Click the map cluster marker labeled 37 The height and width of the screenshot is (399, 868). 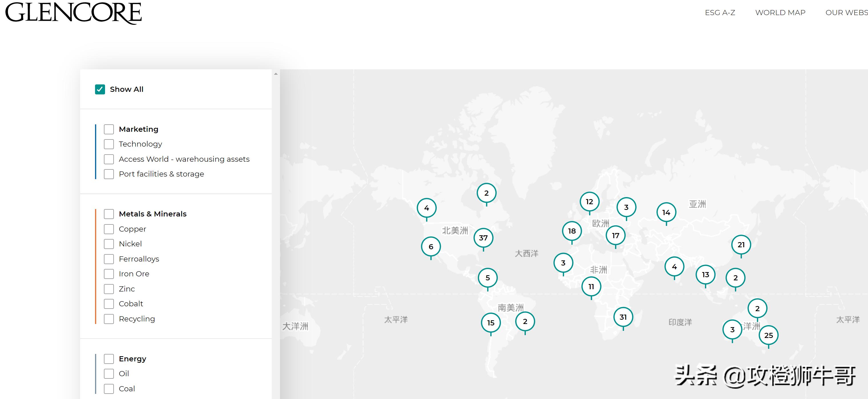point(483,238)
